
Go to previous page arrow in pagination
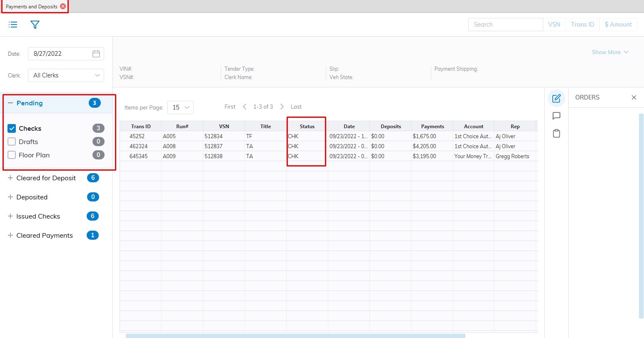(x=245, y=107)
